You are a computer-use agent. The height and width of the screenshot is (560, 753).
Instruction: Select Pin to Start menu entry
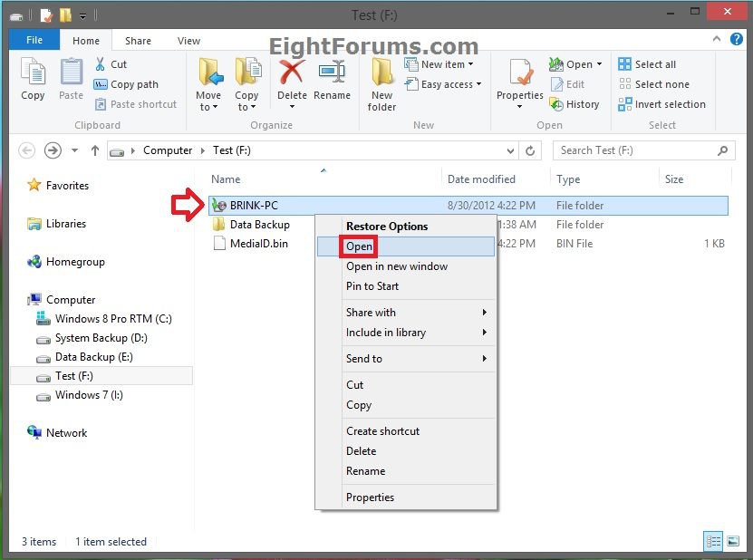406,286
